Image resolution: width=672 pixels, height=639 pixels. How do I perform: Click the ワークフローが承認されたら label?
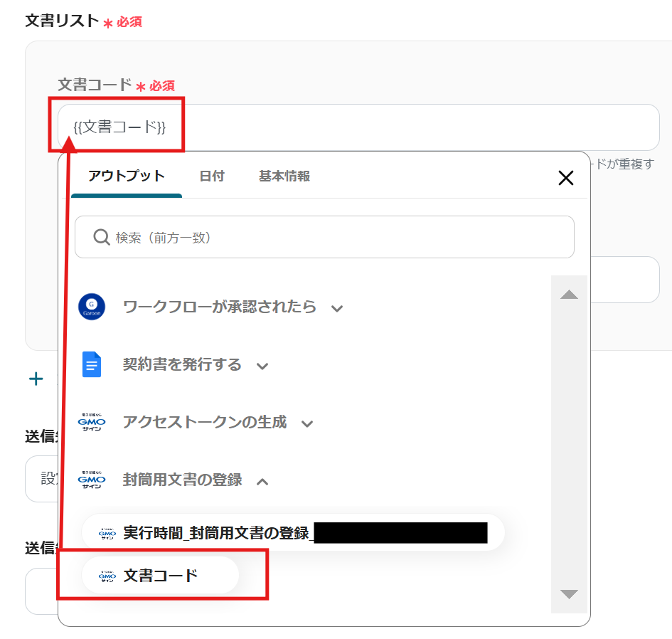(220, 307)
